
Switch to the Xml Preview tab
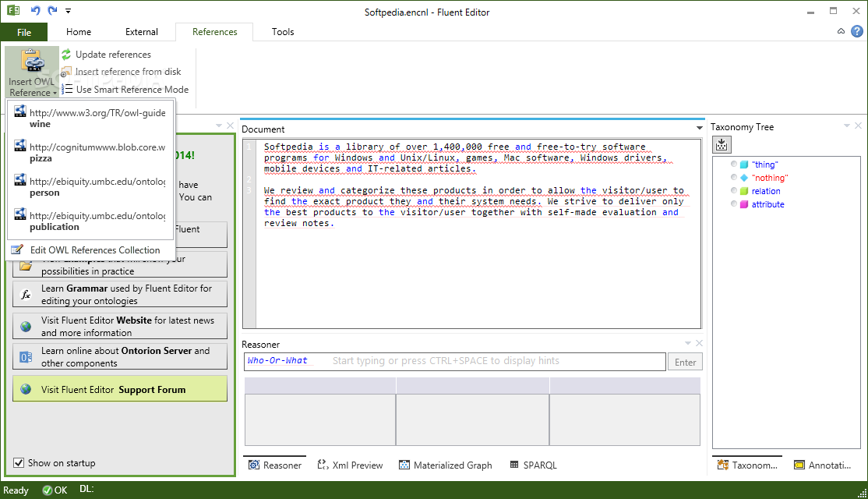click(x=350, y=465)
